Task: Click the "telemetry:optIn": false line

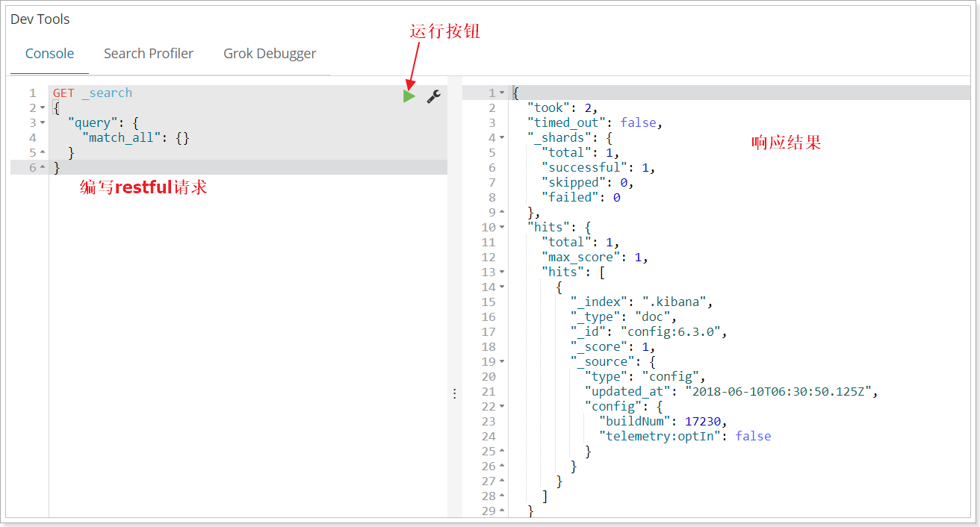Action: (686, 436)
